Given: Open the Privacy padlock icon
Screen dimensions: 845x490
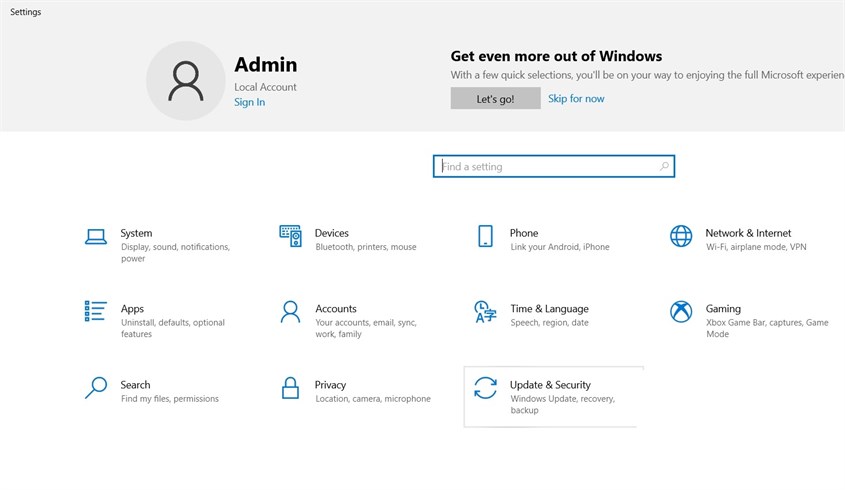Looking at the screenshot, I should tap(290, 387).
